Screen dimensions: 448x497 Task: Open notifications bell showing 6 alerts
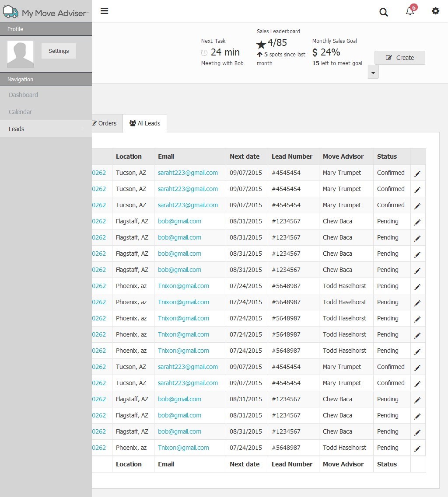pos(410,11)
